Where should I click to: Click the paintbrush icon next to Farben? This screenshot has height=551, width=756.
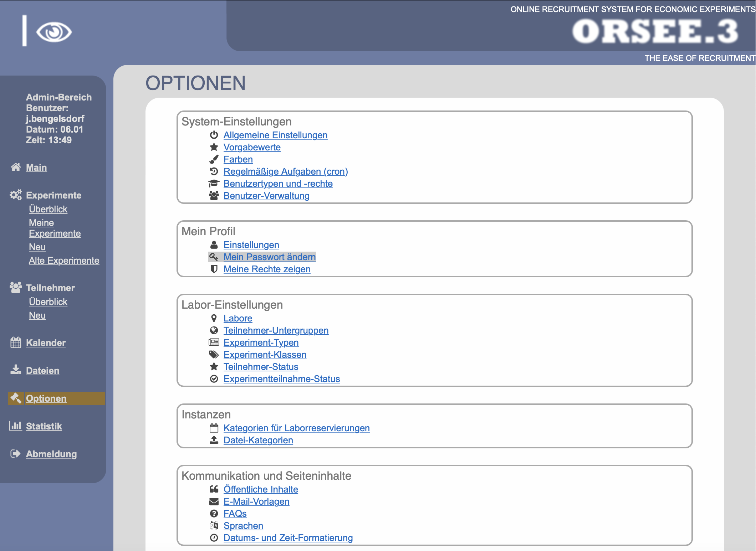[x=214, y=159]
